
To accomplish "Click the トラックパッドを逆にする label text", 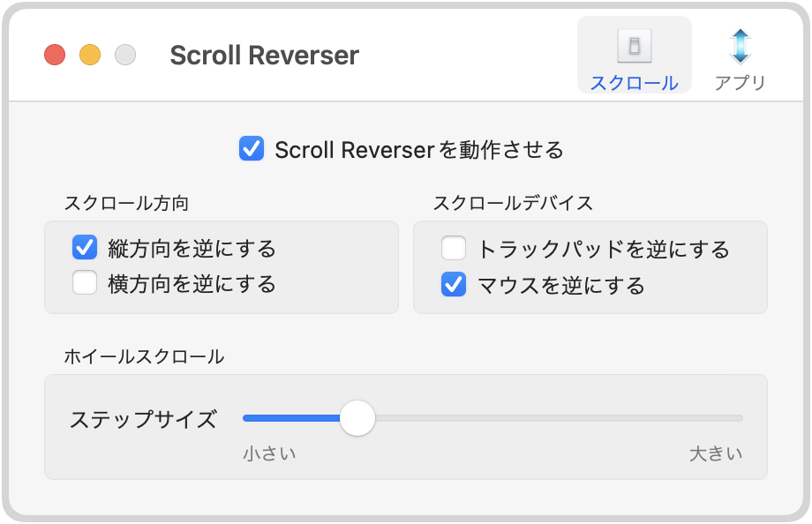I will [604, 249].
